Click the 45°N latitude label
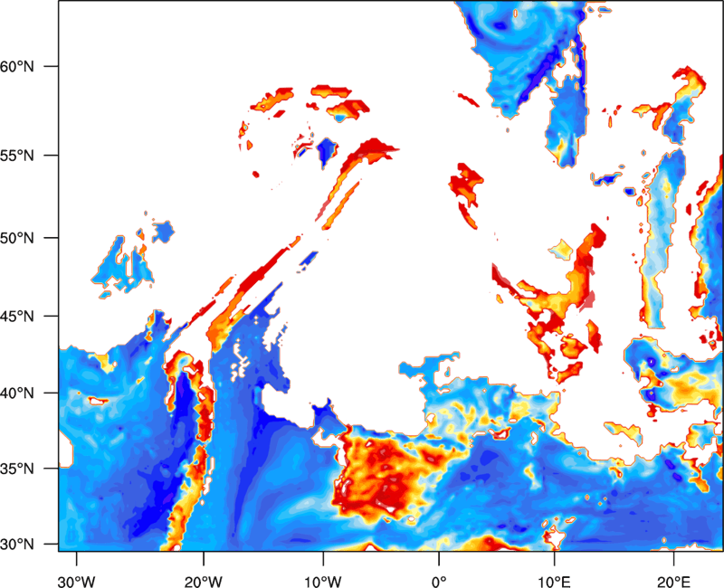This screenshot has height=588, width=724. pos(17,316)
